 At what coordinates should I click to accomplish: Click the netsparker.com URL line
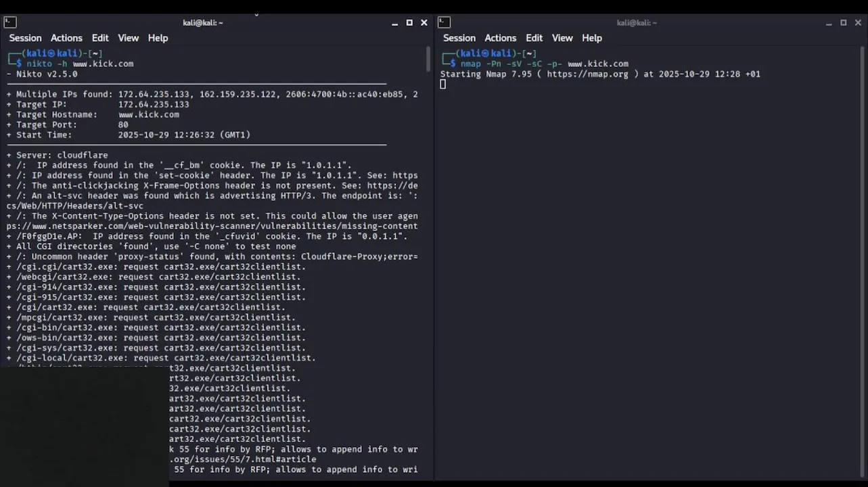[212, 226]
